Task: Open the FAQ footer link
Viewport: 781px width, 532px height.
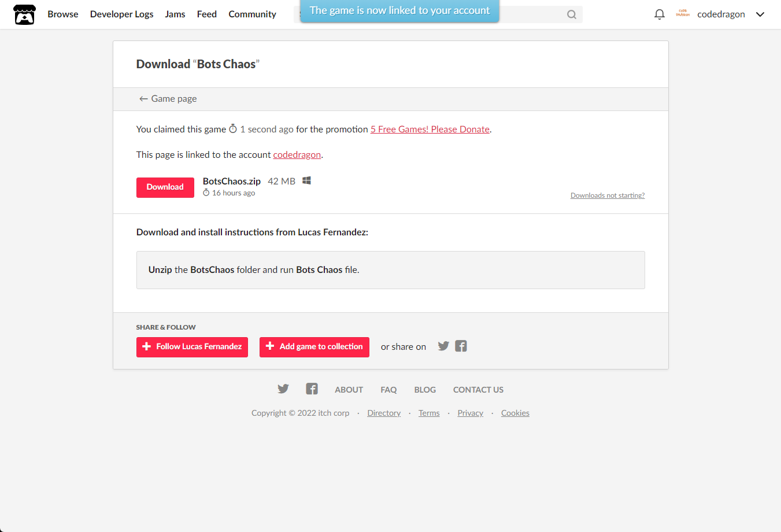Action: pos(388,390)
